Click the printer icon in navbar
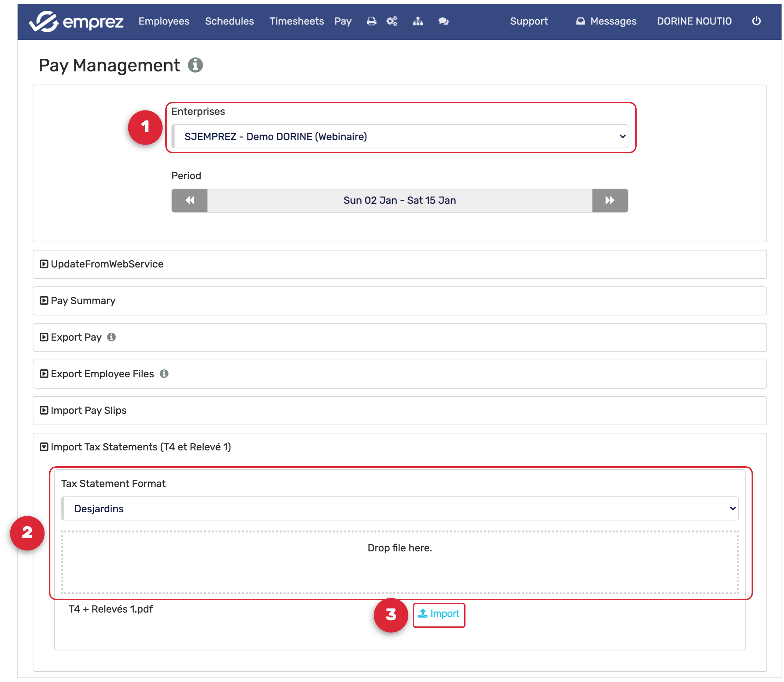The width and height of the screenshot is (784, 682). coord(371,21)
